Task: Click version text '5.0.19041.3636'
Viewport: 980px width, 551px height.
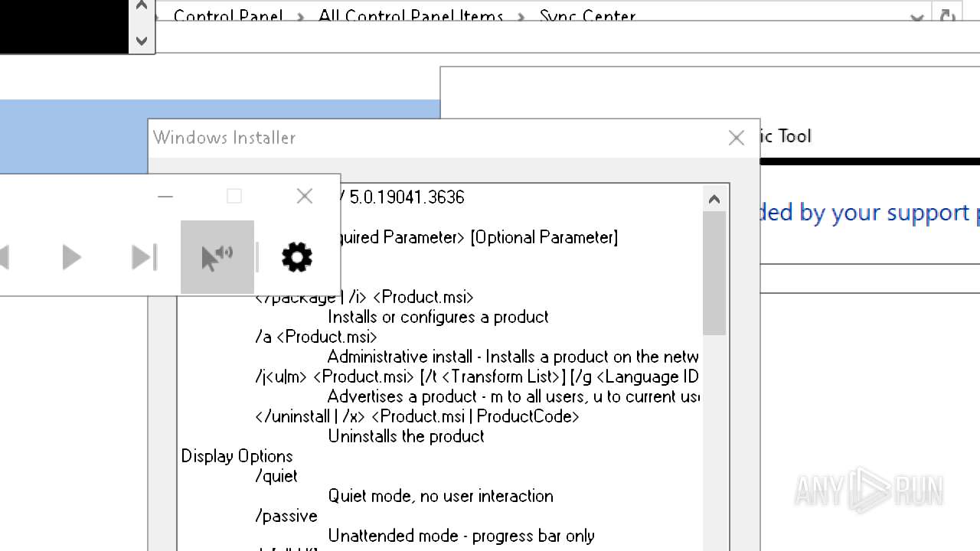Action: pyautogui.click(x=407, y=197)
